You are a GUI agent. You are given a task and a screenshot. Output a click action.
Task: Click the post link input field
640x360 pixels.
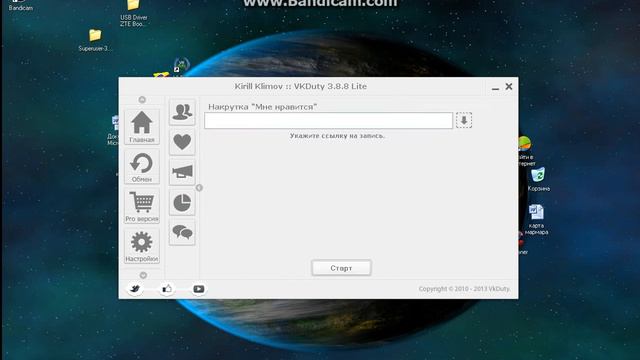pyautogui.click(x=329, y=120)
